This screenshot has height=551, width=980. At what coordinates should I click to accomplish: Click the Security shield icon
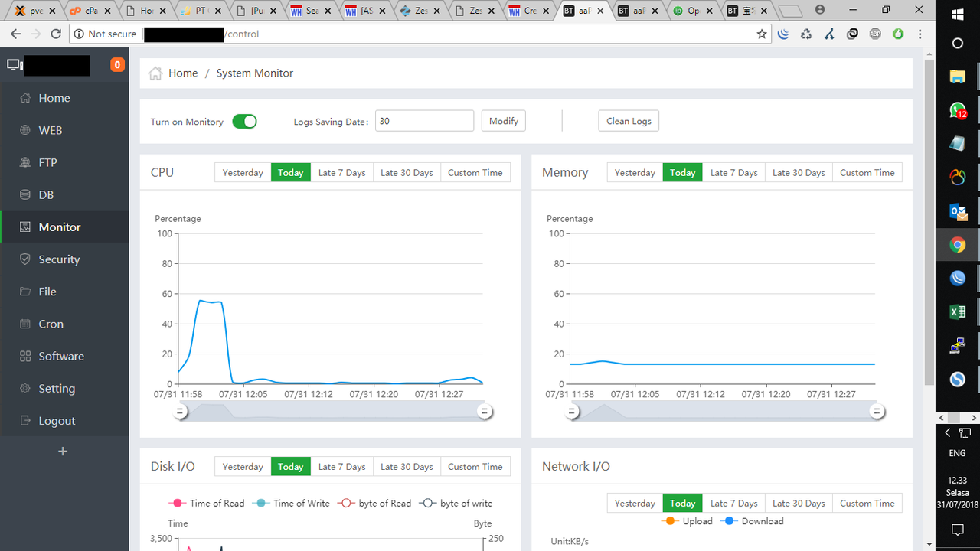click(x=25, y=259)
